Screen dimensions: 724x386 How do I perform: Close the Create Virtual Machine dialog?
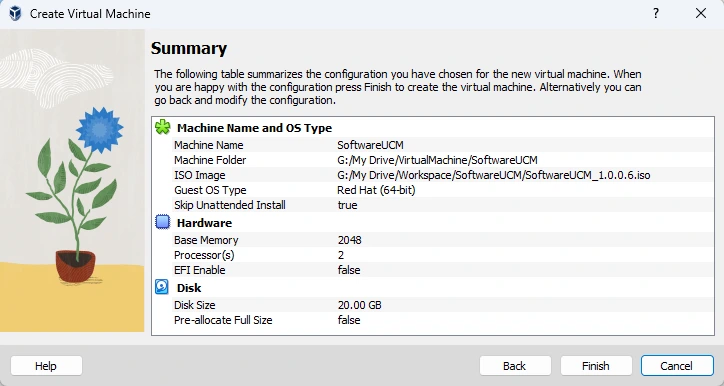click(x=700, y=13)
